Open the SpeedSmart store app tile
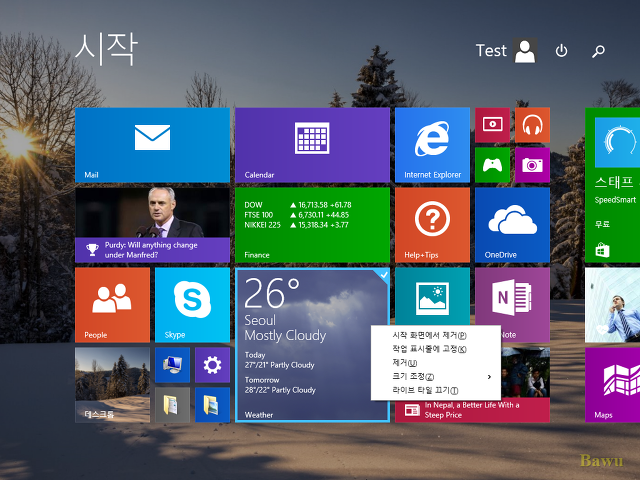 pyautogui.click(x=612, y=185)
